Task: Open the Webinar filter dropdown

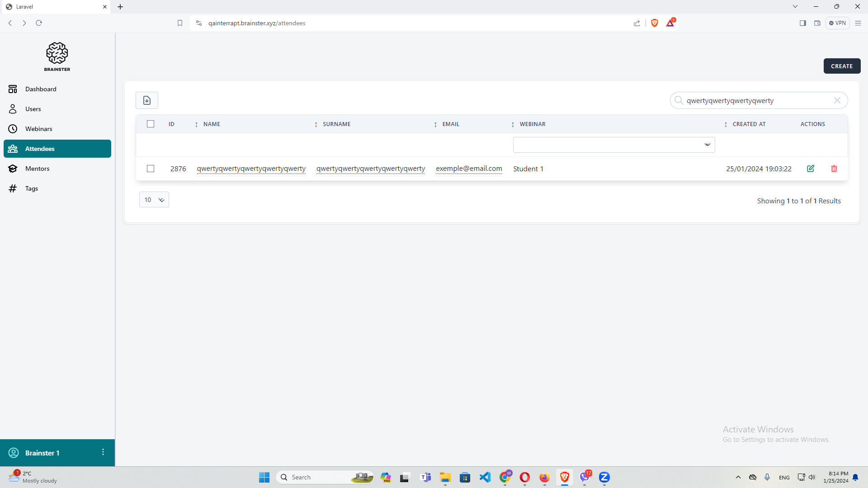Action: pos(614,145)
